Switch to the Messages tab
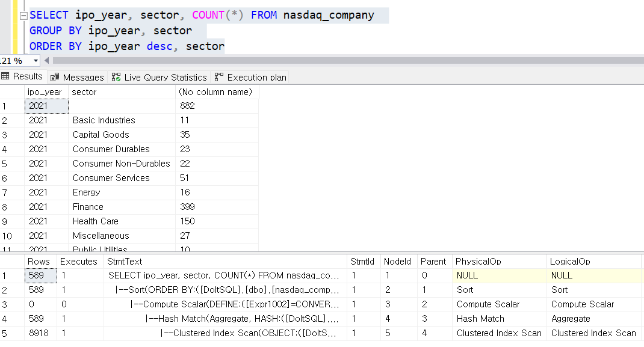 coord(78,77)
